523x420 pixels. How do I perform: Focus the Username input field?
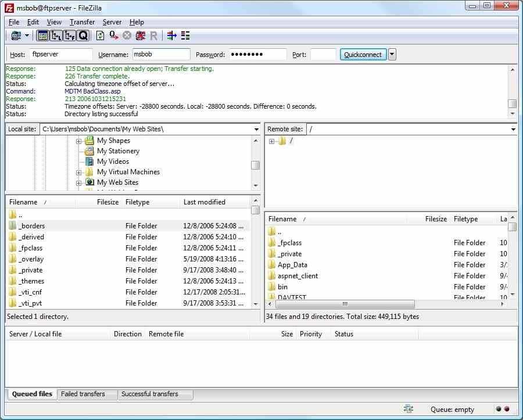click(161, 55)
